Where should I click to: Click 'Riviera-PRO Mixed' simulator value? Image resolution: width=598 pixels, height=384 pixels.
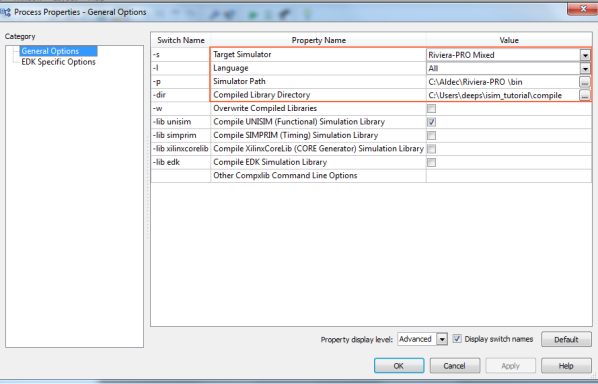click(x=461, y=55)
